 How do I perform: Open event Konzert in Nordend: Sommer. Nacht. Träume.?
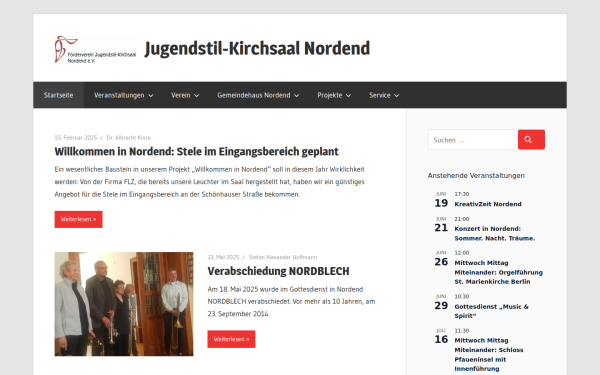click(x=494, y=233)
